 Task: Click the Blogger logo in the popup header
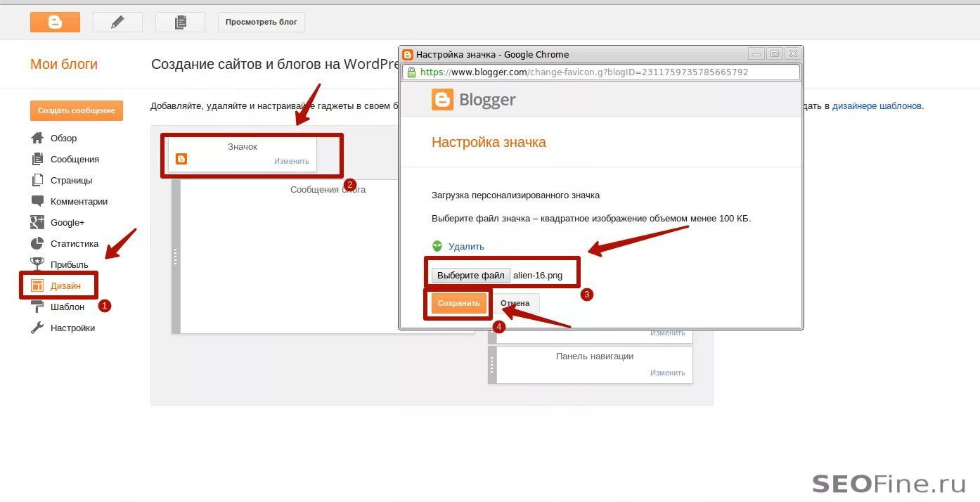click(x=474, y=100)
